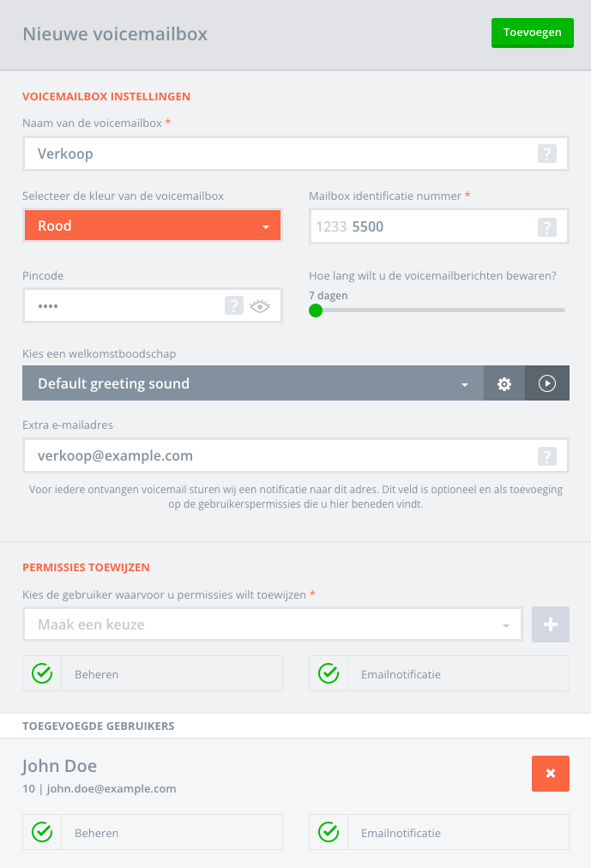Click help icon in voicemailbox name field

tap(547, 154)
